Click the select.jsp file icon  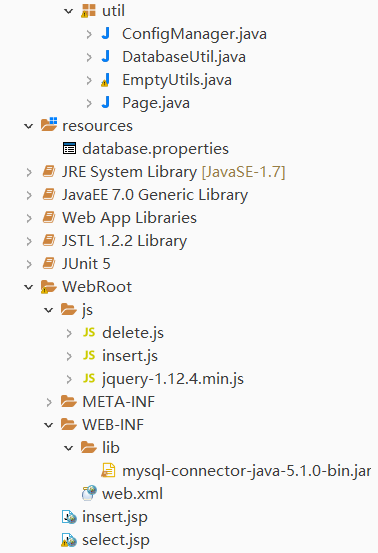coord(69,540)
